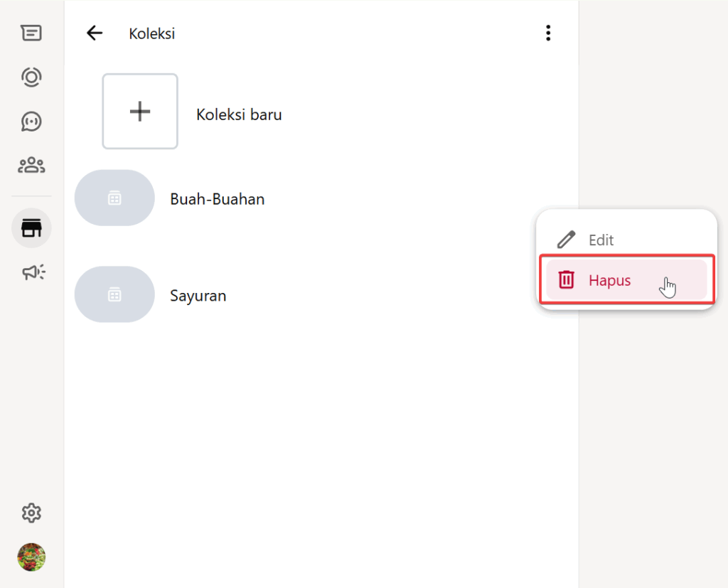Screen dimensions: 728x588
Task: Open the three-dot options menu
Action: point(547,33)
